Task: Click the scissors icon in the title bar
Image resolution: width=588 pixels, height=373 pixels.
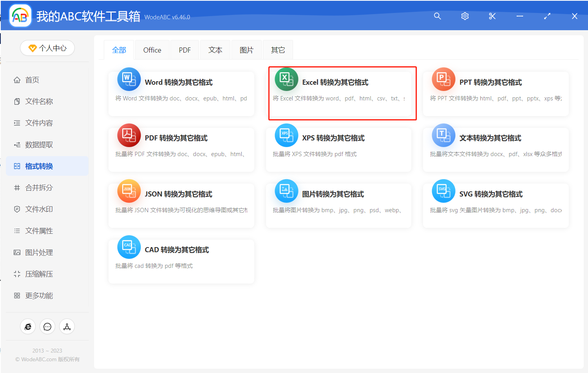Action: [492, 16]
